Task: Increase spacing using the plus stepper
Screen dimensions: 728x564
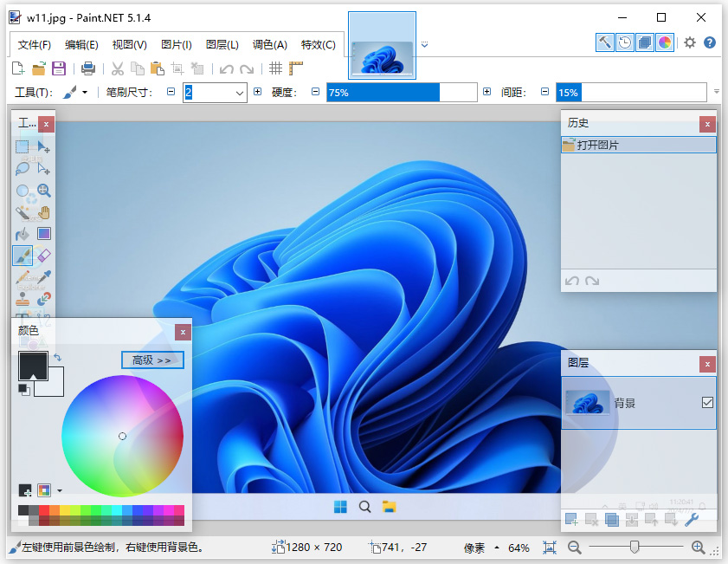Action: 486,92
